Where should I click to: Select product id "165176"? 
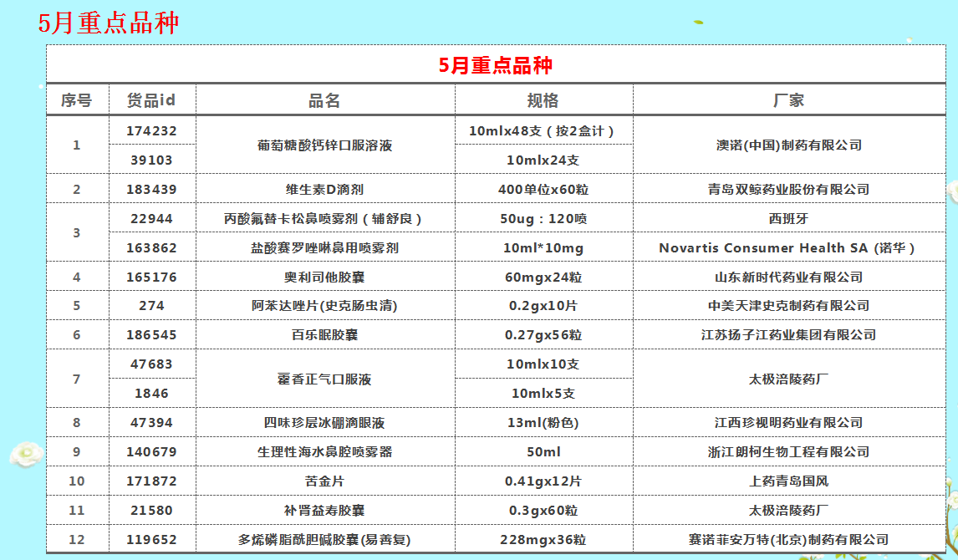pos(151,277)
